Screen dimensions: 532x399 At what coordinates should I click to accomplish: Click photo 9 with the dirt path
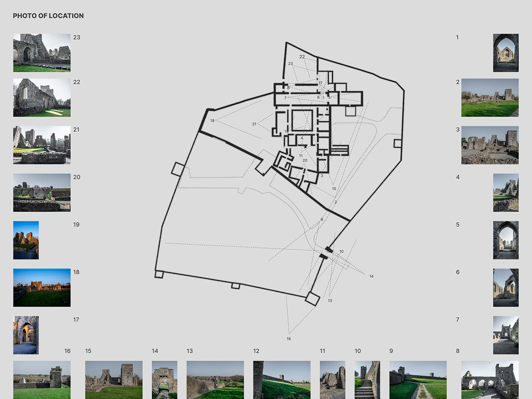pyautogui.click(x=418, y=380)
